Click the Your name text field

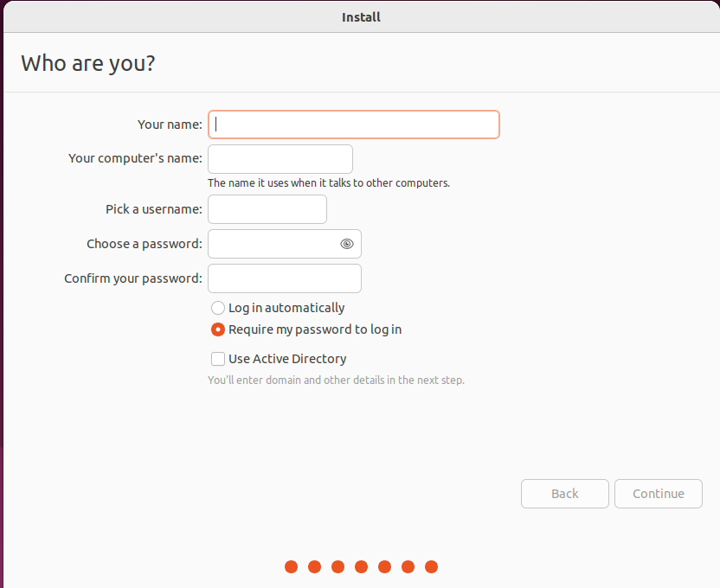pyautogui.click(x=353, y=125)
